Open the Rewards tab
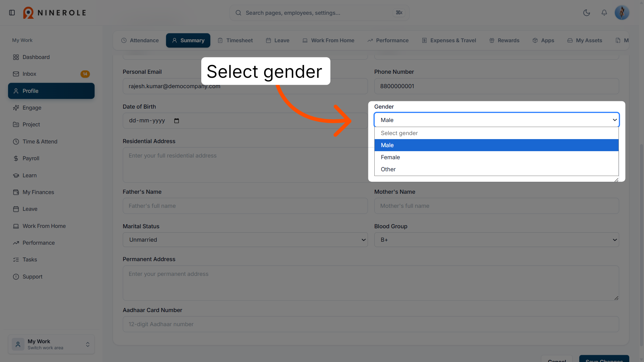This screenshot has width=644, height=362. point(504,40)
